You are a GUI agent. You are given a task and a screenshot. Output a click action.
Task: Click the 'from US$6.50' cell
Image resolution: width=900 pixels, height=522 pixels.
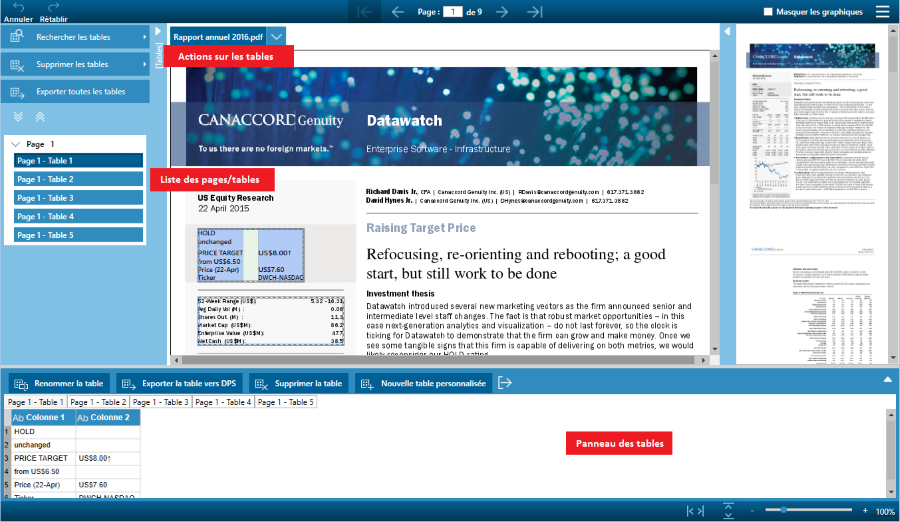(x=43, y=471)
